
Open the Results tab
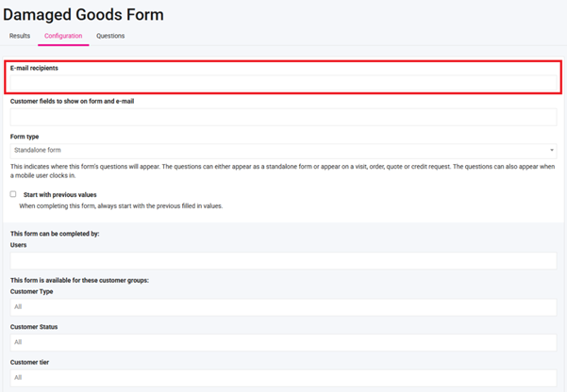pyautogui.click(x=20, y=36)
